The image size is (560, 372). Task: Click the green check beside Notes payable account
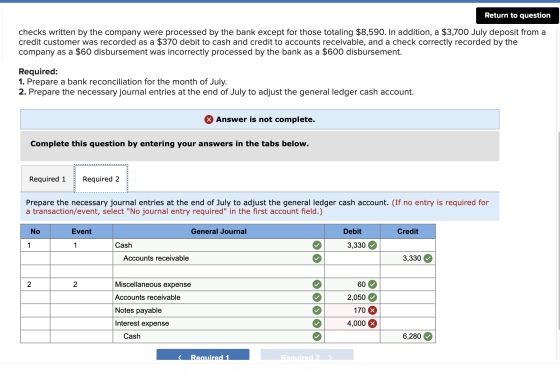[x=317, y=310]
